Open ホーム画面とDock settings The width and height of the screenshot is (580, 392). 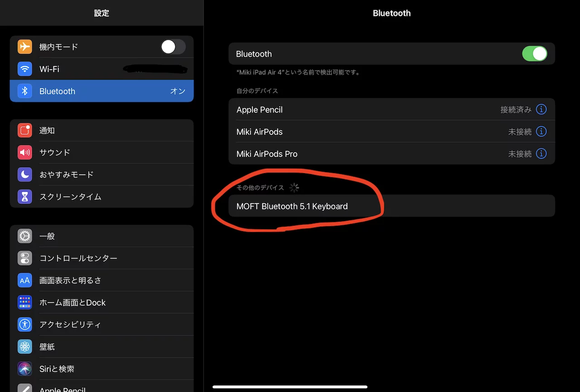click(x=101, y=302)
